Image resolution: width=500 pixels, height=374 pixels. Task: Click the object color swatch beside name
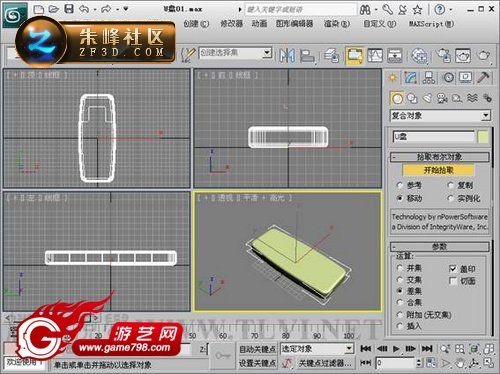pos(483,137)
